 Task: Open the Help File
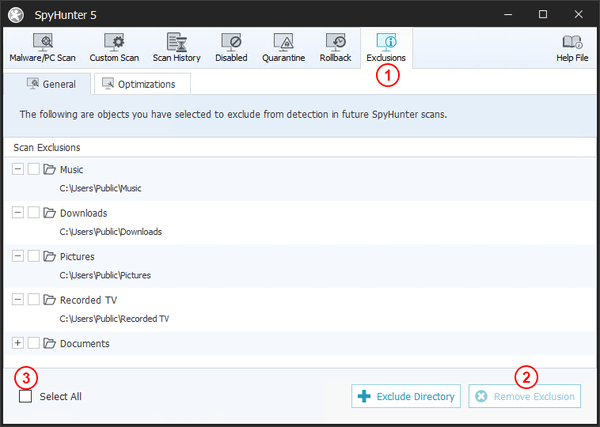(571, 48)
